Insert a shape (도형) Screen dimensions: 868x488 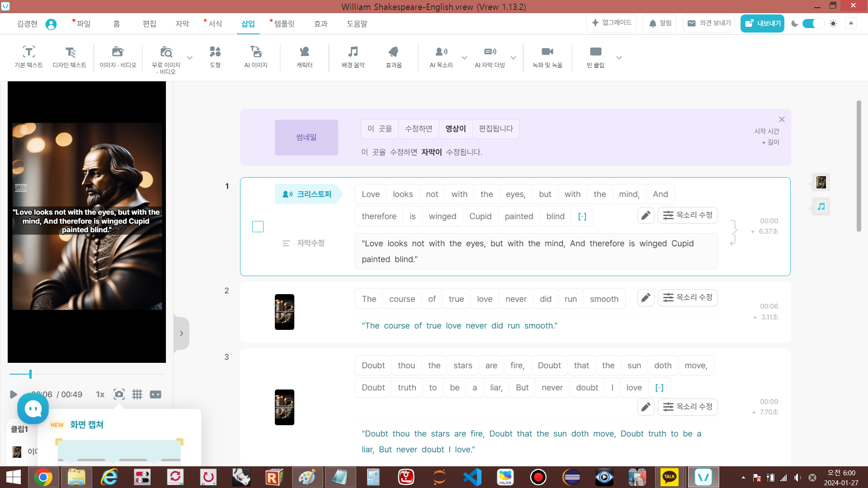[215, 57]
